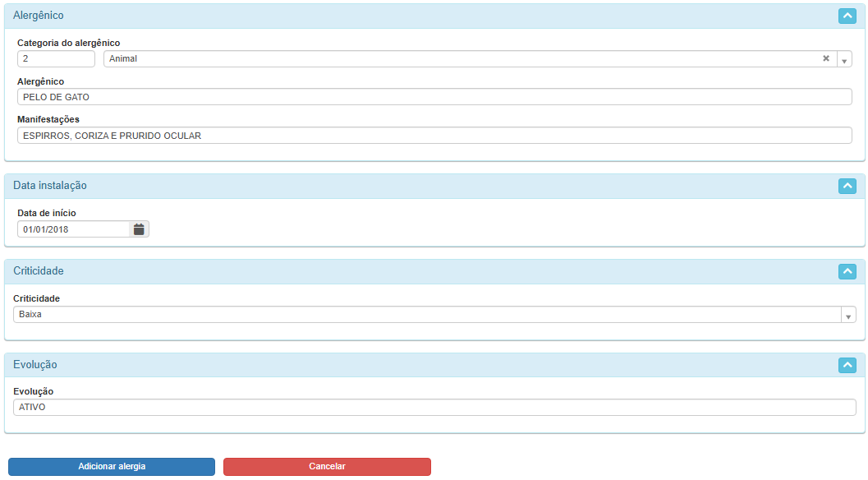Collapse the Alergênico panel with its chevron

tap(847, 16)
